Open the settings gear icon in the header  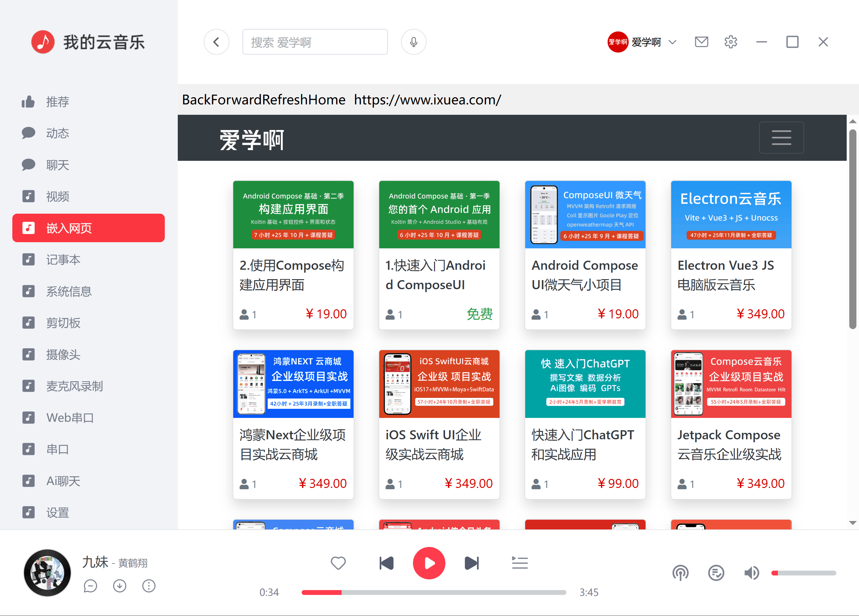click(730, 41)
